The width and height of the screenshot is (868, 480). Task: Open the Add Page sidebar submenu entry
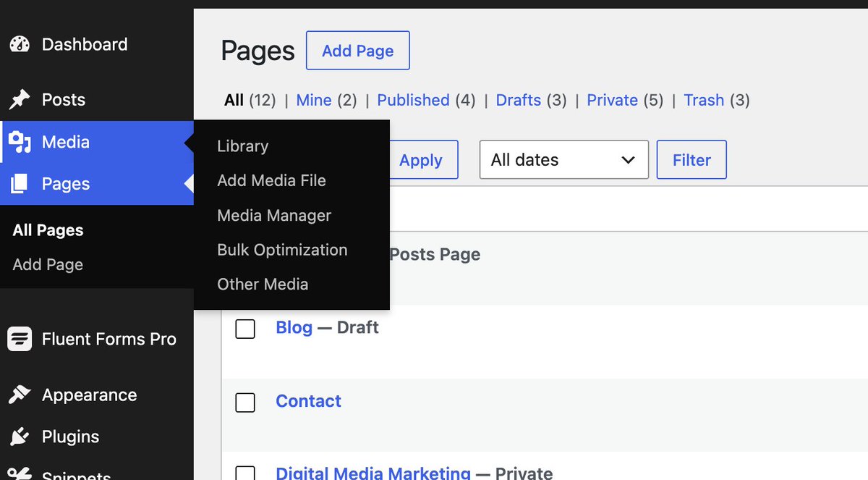tap(48, 265)
